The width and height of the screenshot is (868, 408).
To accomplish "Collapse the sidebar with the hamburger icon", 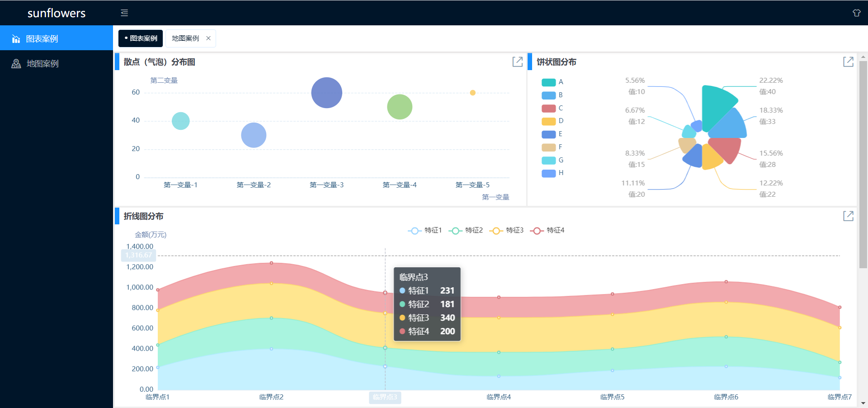I will click(x=124, y=13).
